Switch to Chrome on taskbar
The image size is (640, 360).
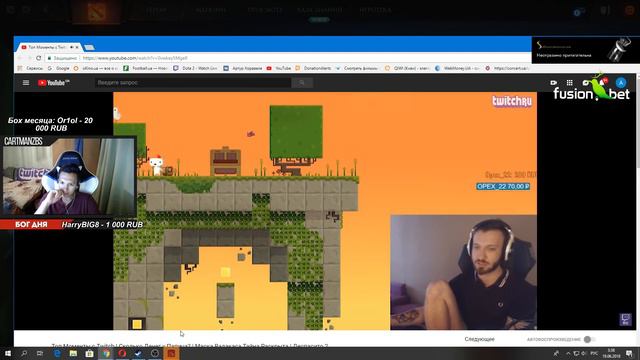pos(106,353)
